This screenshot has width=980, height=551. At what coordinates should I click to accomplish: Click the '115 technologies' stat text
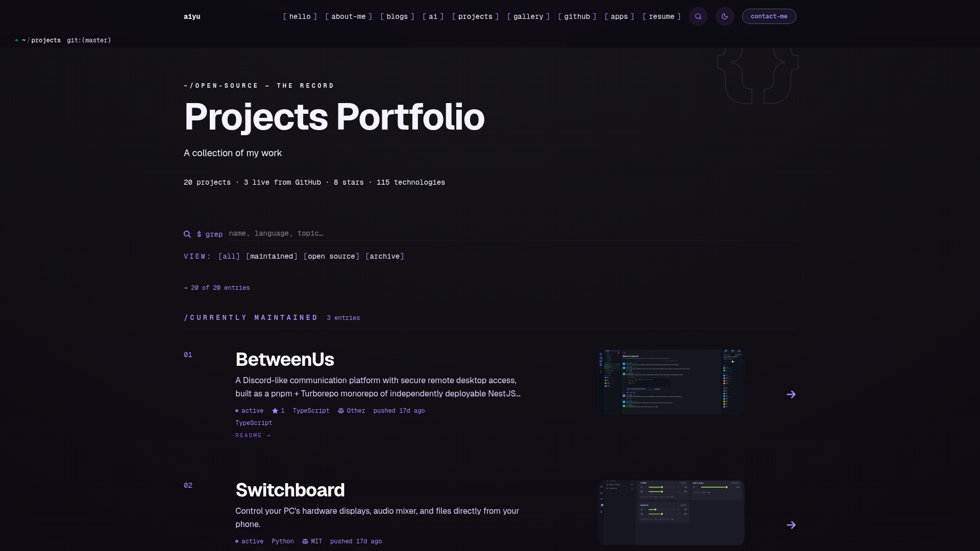pyautogui.click(x=411, y=182)
